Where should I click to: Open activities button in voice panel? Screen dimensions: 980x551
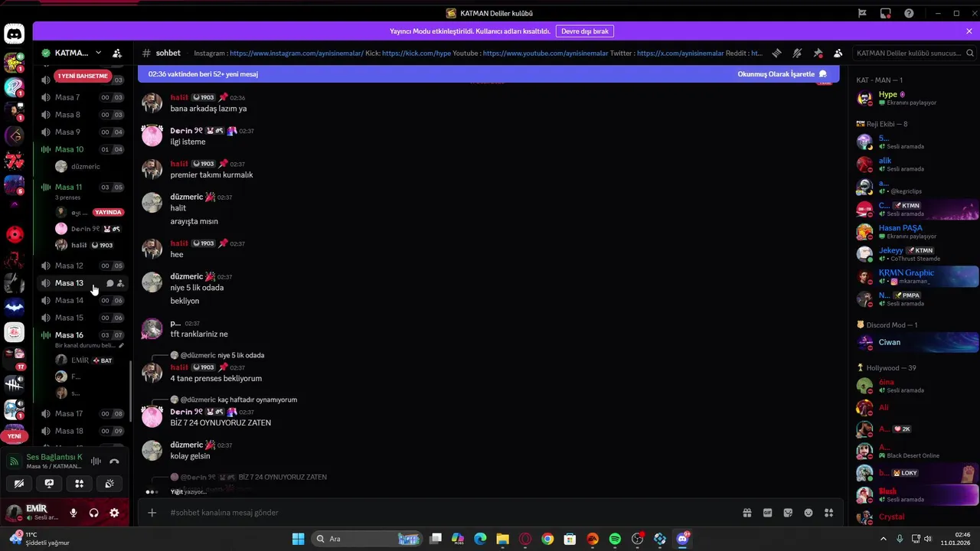click(79, 484)
